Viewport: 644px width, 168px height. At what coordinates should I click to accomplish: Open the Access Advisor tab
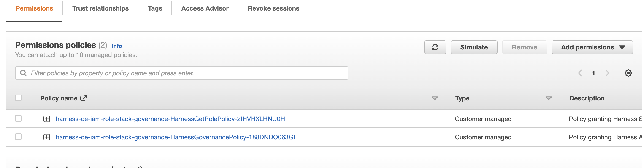205,8
